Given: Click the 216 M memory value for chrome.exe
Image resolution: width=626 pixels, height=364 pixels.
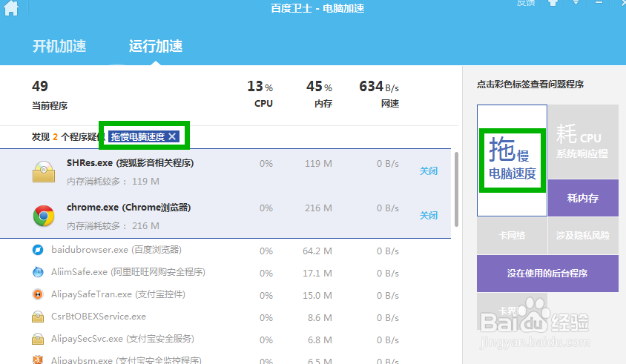Looking at the screenshot, I should [x=319, y=208].
